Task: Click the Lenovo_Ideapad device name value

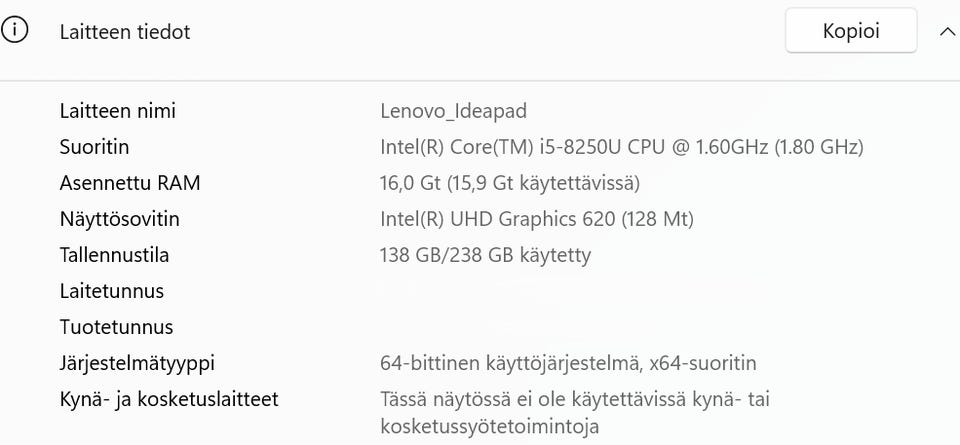Action: [453, 111]
